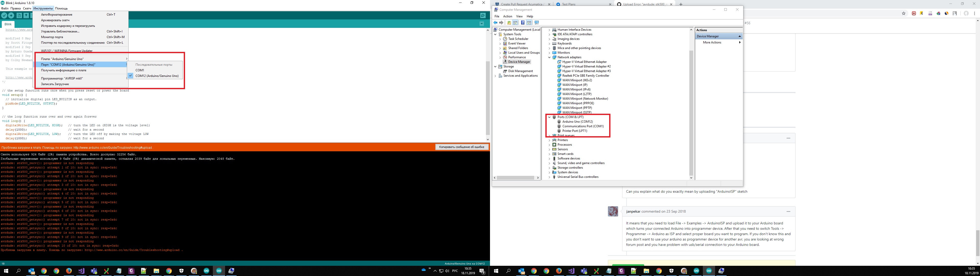Click Back arrow in Computer Management toolbar
Image resolution: width=980 pixels, height=276 pixels.
pyautogui.click(x=495, y=22)
